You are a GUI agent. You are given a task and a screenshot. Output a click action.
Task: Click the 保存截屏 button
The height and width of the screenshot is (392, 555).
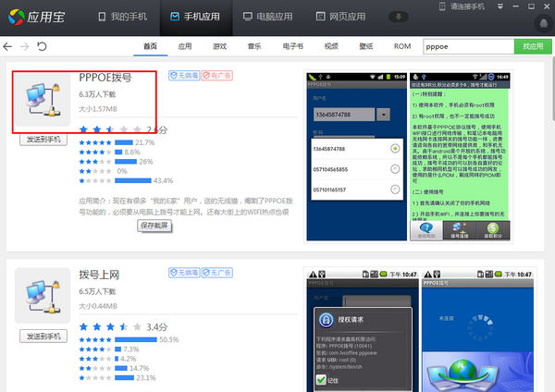click(154, 226)
